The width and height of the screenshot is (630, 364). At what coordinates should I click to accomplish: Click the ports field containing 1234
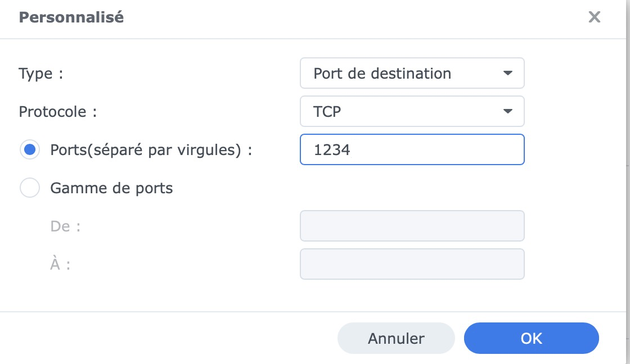point(412,149)
